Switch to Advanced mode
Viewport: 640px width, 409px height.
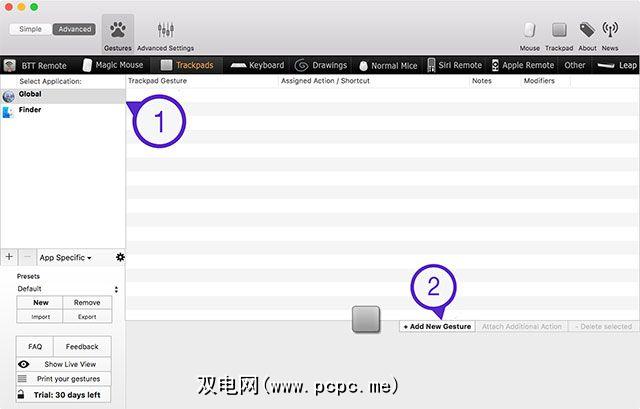[74, 29]
